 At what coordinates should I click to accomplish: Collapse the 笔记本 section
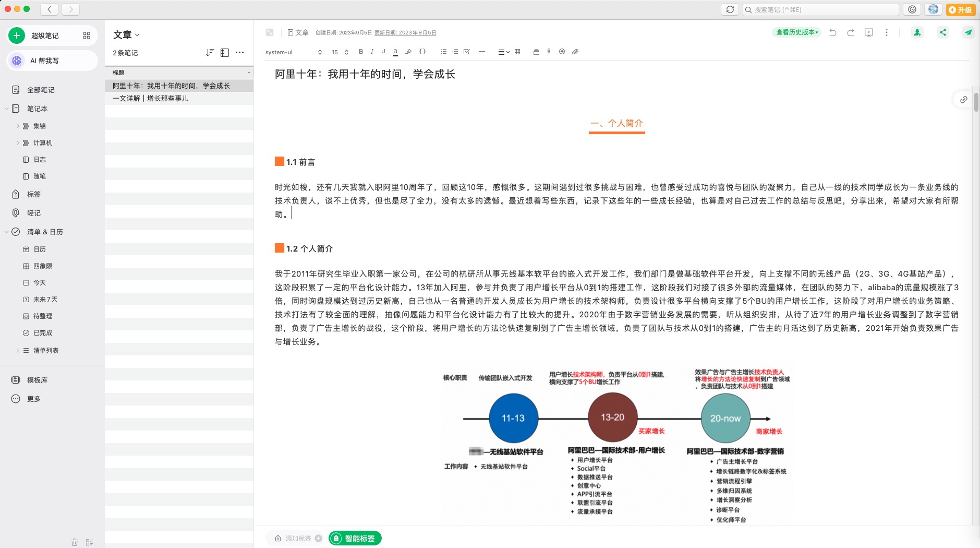(x=6, y=109)
